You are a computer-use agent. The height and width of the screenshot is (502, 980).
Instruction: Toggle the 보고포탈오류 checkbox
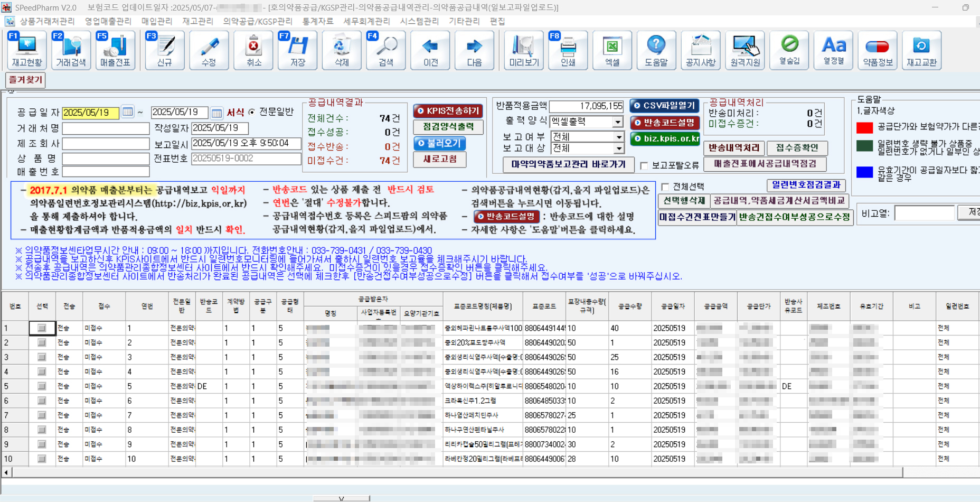(x=644, y=165)
